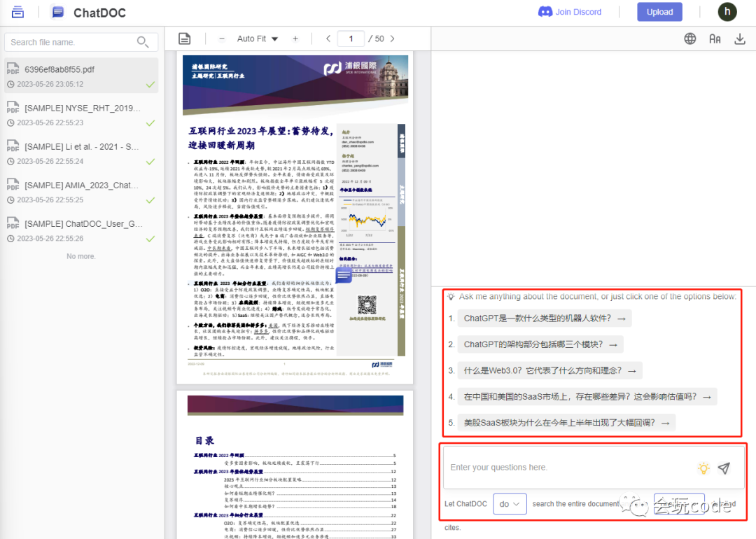Click the Join Discord button

(x=570, y=12)
